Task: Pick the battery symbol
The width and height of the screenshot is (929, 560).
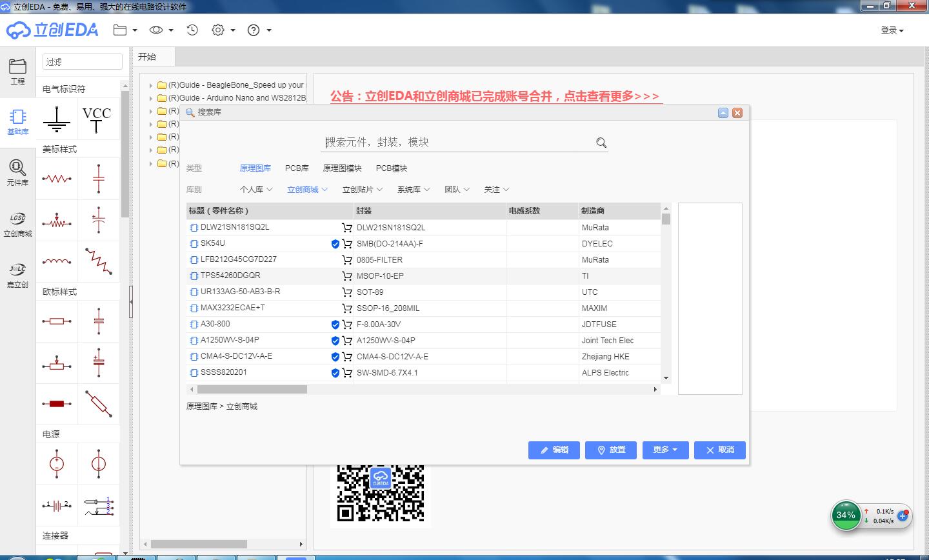Action: point(57,505)
